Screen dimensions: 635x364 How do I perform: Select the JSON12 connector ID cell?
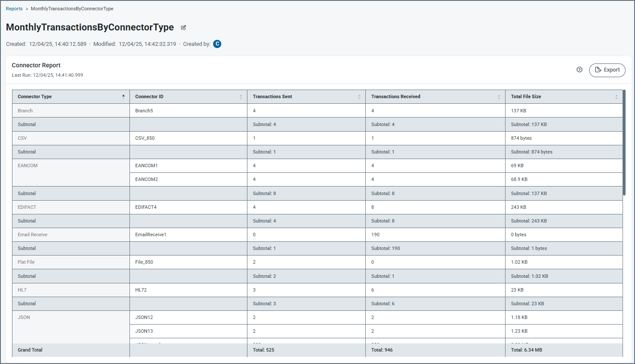(x=144, y=317)
